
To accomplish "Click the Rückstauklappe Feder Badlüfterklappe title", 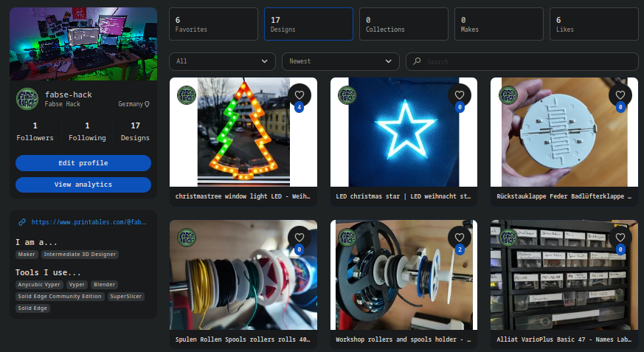I will 564,196.
